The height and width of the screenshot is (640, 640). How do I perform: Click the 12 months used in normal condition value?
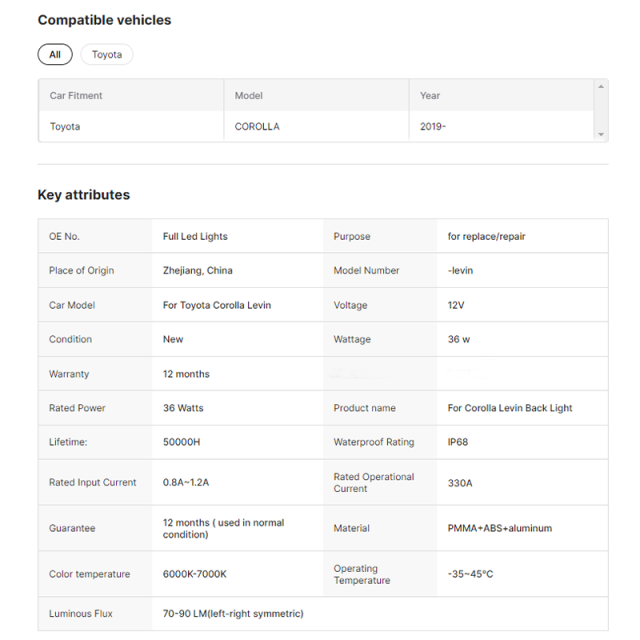[223, 529]
